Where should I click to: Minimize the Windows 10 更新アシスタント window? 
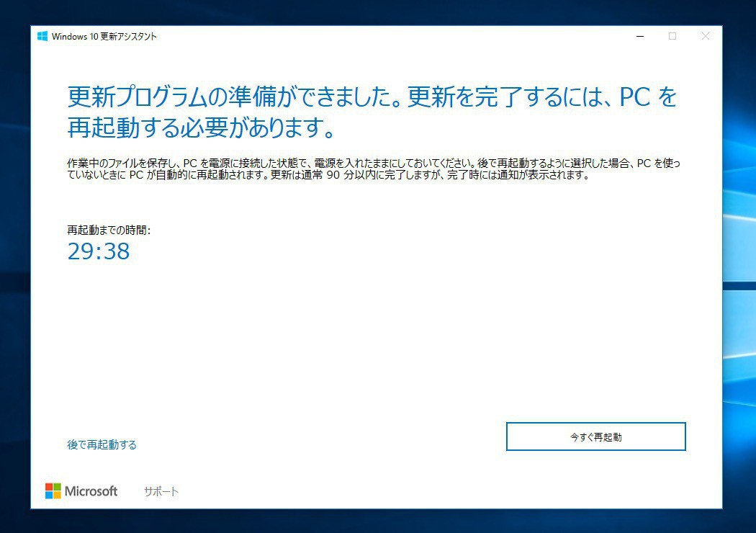(640, 36)
